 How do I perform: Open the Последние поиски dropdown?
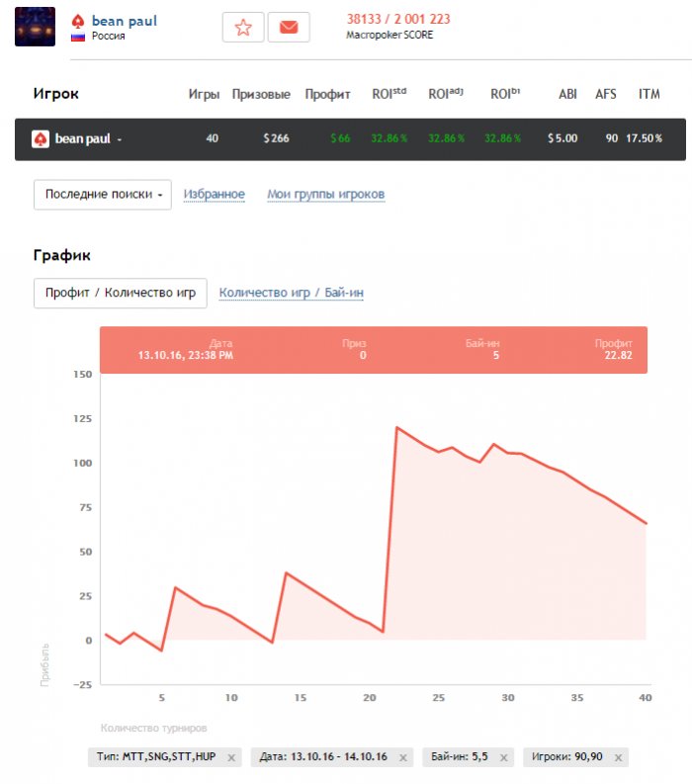pos(103,195)
